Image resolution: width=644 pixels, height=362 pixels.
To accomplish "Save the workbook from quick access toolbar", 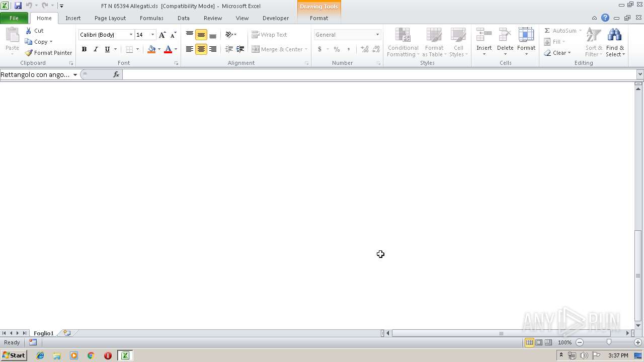I will pyautogui.click(x=18, y=6).
